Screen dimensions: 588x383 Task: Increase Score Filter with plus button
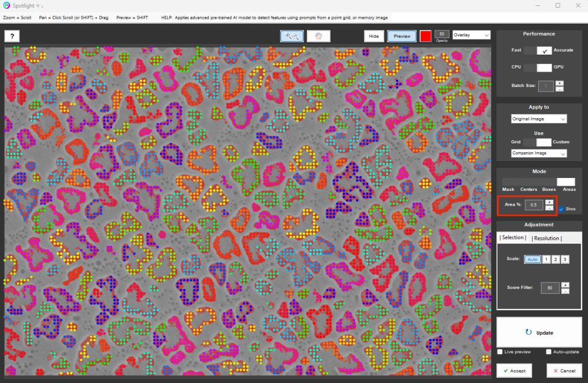click(565, 285)
